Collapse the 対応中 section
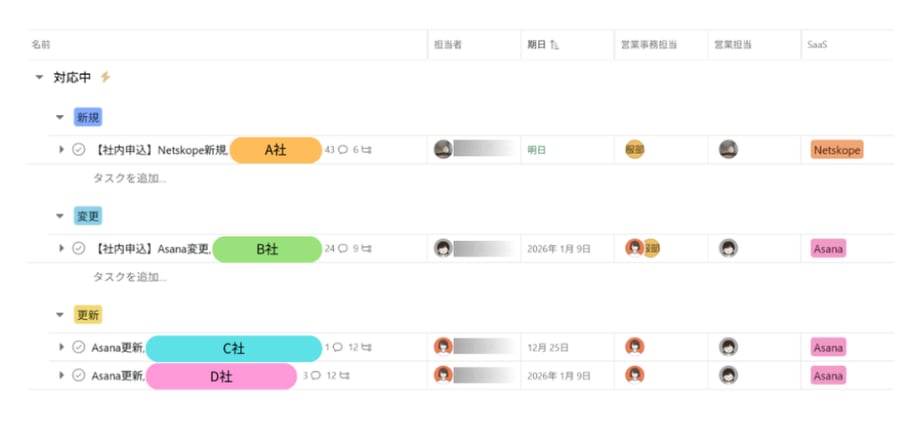This screenshot has height=424, width=900. [x=39, y=77]
